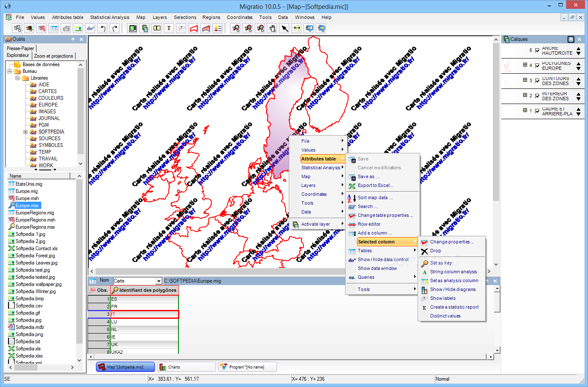The width and height of the screenshot is (588, 387).
Task: Expand the CADRE ET ARRIERE-PLA layer grid icon
Action: click(x=525, y=110)
